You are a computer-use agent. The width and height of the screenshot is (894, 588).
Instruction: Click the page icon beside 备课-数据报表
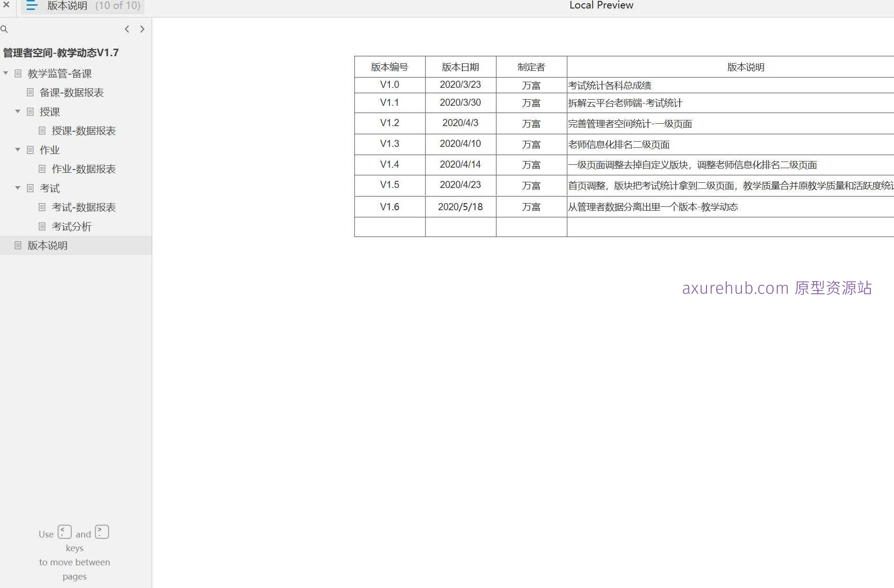pos(30,93)
